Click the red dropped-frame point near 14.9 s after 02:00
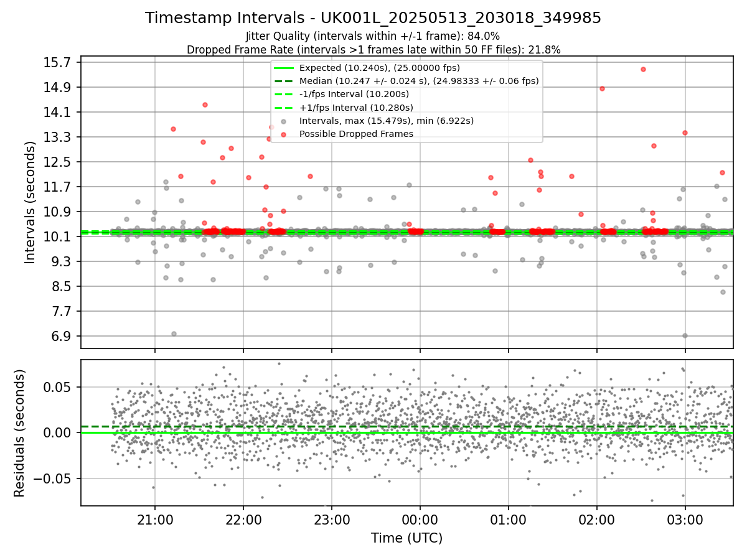 coord(602,88)
